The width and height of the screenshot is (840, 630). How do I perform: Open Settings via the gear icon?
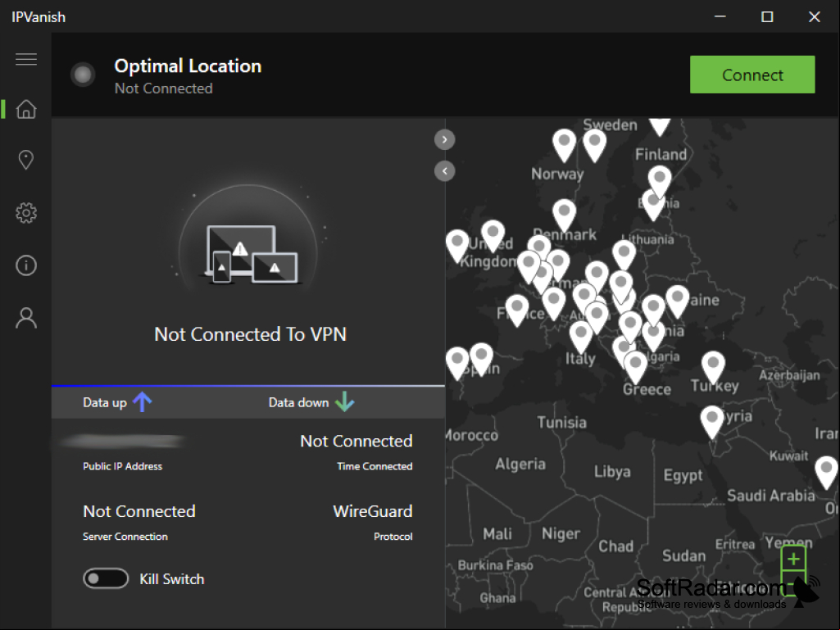(x=25, y=213)
